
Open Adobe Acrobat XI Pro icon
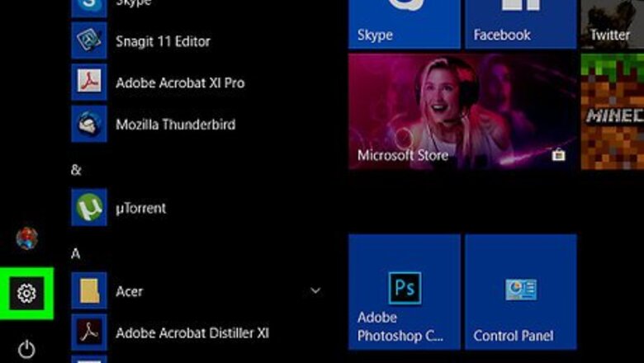click(x=89, y=82)
